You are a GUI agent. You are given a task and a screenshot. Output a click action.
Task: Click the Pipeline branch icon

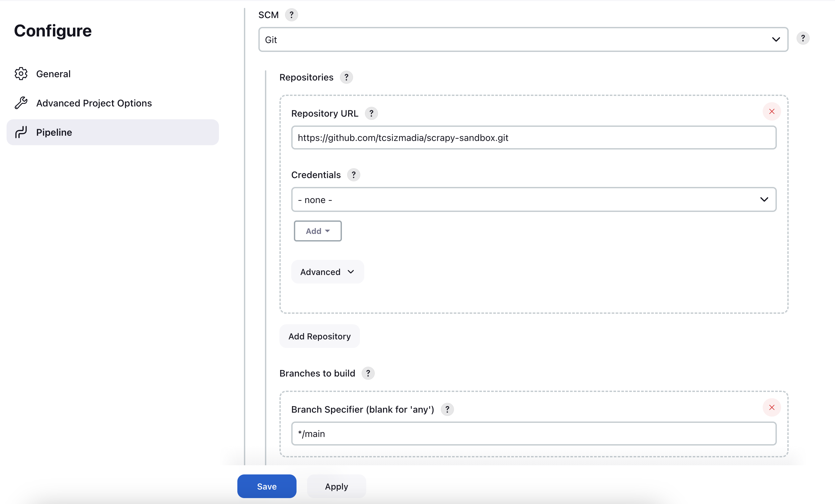pyautogui.click(x=21, y=132)
